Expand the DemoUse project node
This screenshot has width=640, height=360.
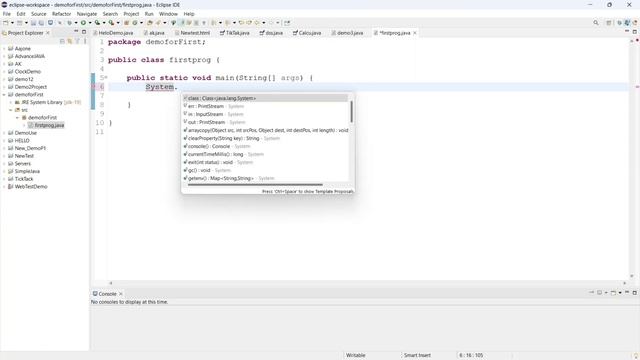click(4, 133)
